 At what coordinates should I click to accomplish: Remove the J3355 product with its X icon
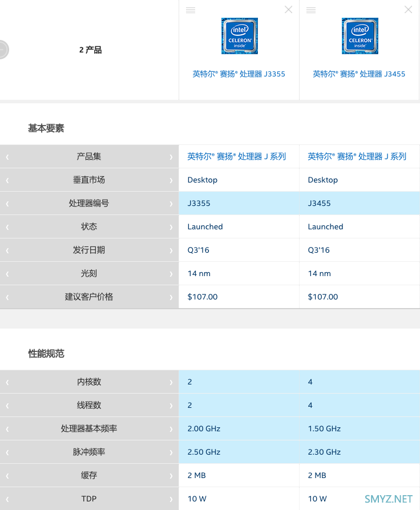click(288, 10)
